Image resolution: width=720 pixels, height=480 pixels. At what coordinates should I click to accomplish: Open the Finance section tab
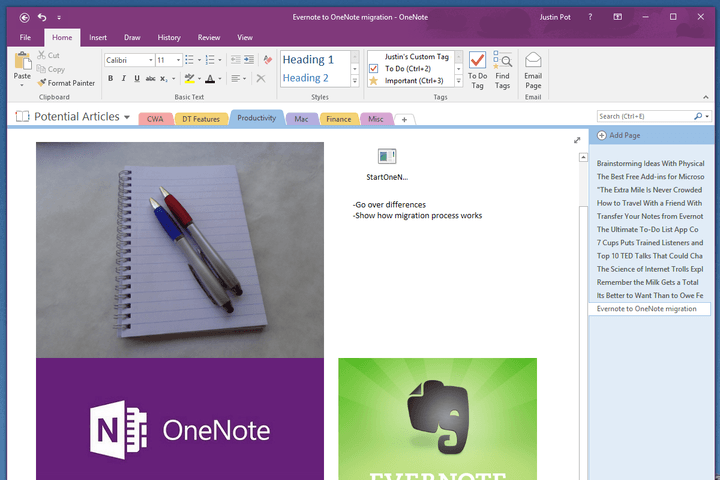339,119
